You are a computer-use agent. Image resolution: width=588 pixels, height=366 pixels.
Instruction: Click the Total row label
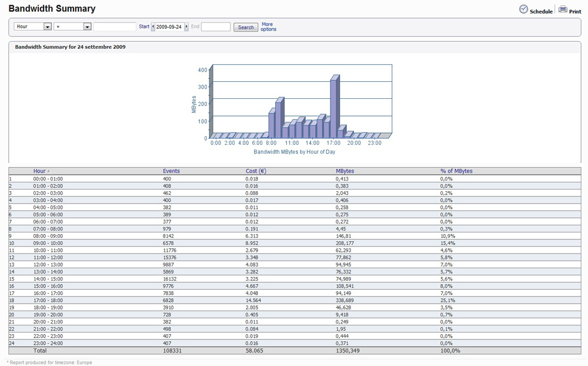[40, 351]
